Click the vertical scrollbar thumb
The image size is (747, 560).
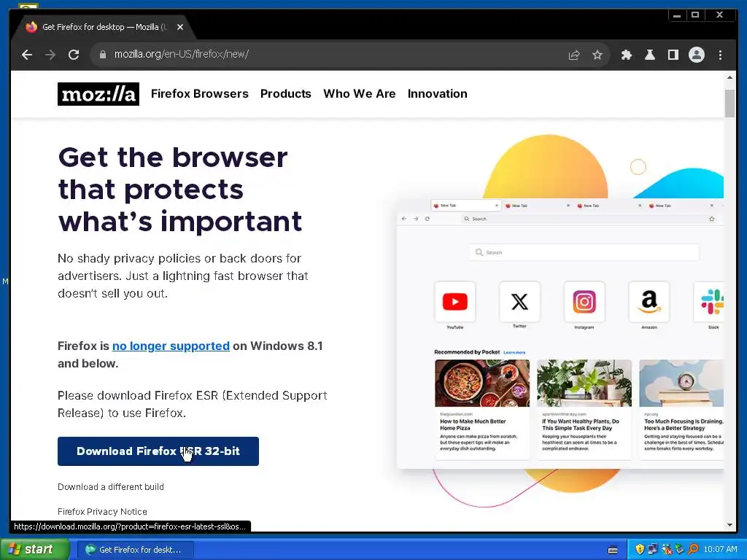point(729,103)
